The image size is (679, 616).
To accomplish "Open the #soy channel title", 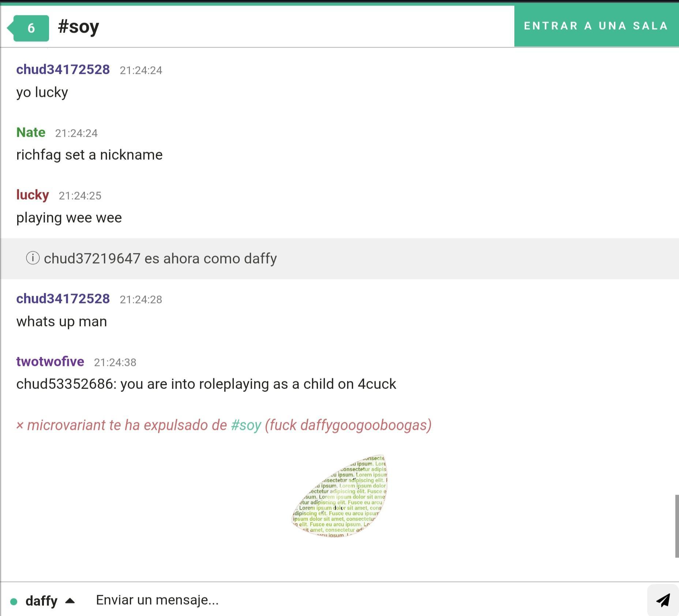I will click(x=78, y=27).
